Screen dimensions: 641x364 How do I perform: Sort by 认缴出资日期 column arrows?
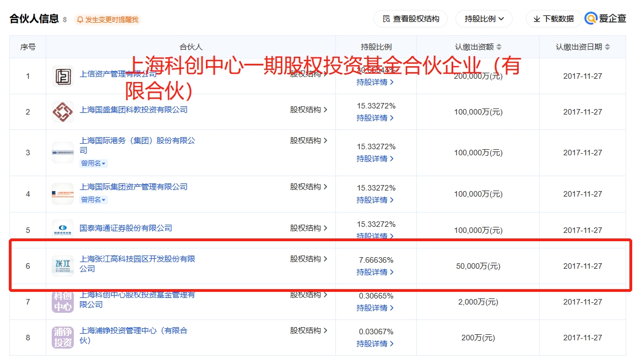click(x=607, y=47)
